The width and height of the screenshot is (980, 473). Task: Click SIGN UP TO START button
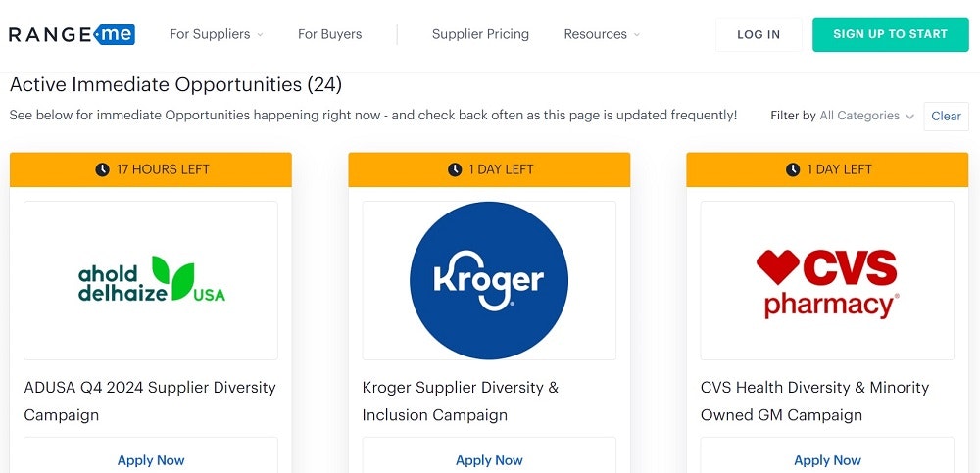890,34
